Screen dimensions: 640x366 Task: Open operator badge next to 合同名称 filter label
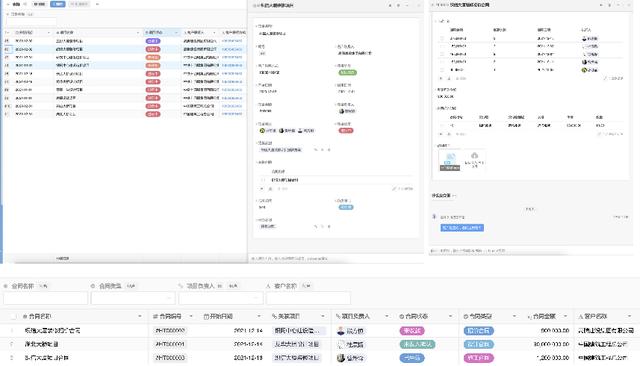[x=43, y=286]
